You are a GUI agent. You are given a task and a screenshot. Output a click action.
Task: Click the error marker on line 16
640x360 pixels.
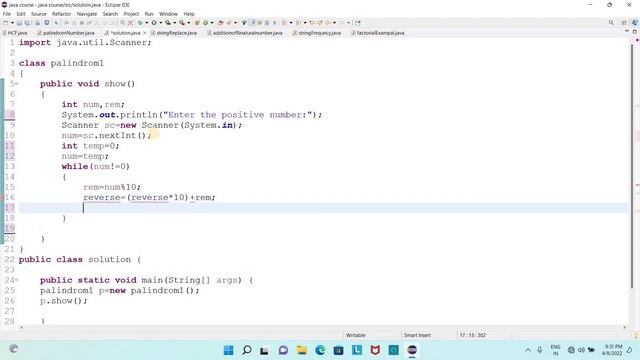pyautogui.click(x=2, y=197)
